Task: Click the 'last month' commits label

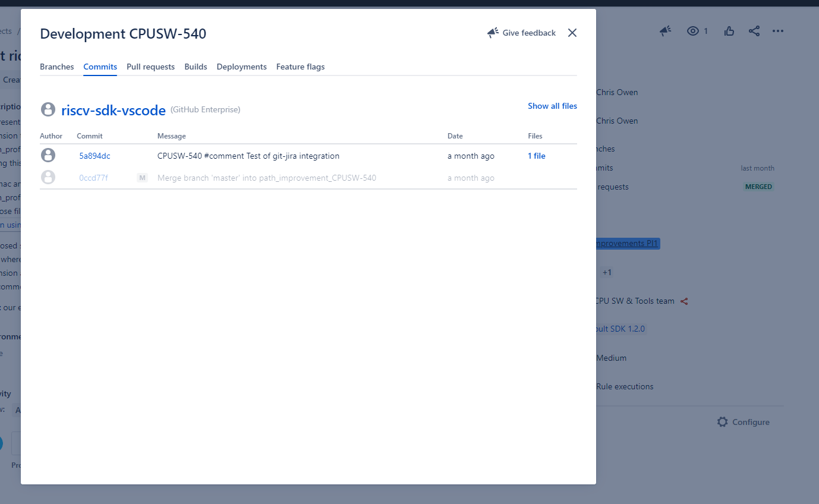Action: [x=757, y=168]
